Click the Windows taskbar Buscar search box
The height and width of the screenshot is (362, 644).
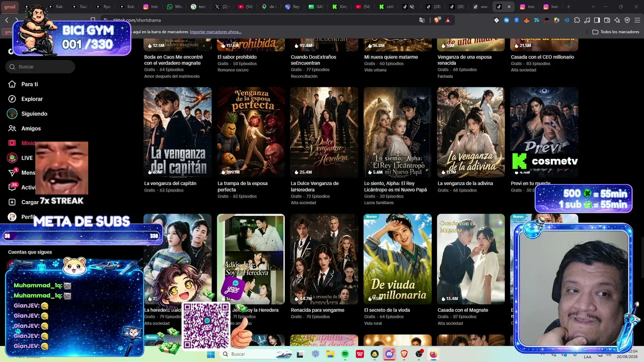(256, 354)
